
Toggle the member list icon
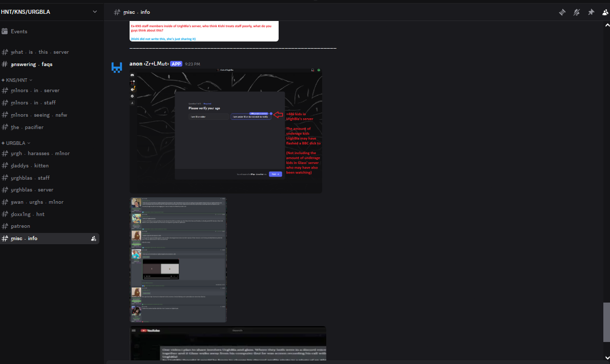pyautogui.click(x=605, y=12)
